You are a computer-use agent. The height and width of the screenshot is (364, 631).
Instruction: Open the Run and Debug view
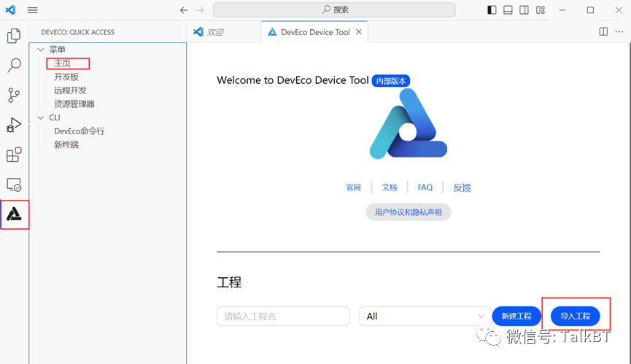click(x=14, y=125)
